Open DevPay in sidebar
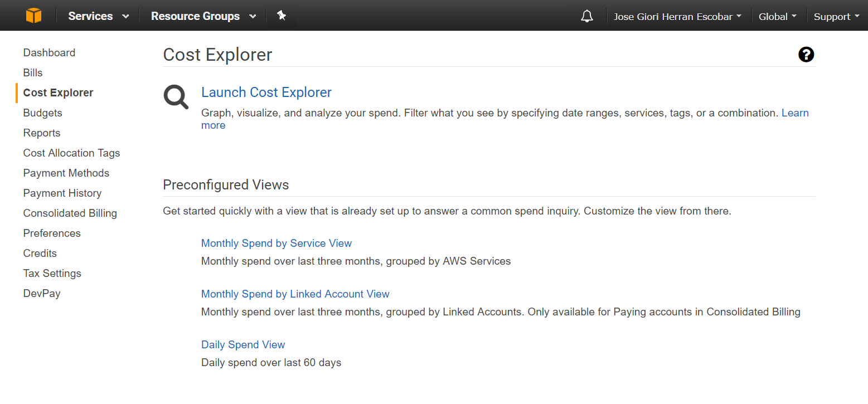The image size is (868, 404). tap(42, 294)
